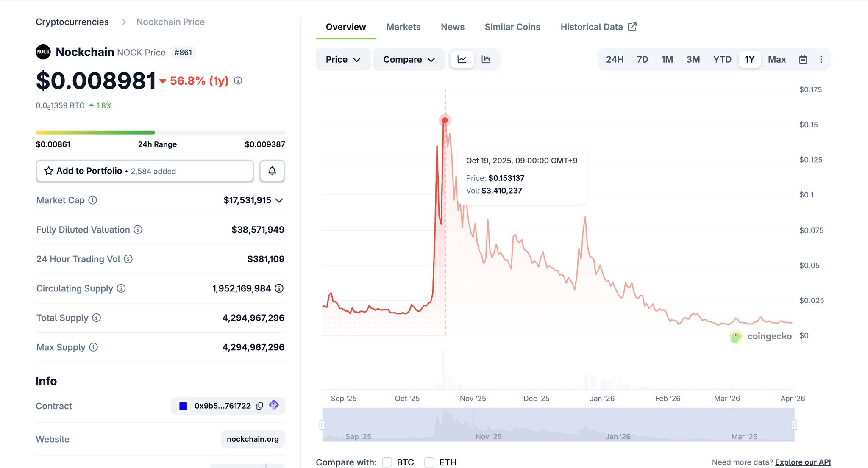Click the price alert bell icon
This screenshot has height=468, width=868.
(x=272, y=171)
